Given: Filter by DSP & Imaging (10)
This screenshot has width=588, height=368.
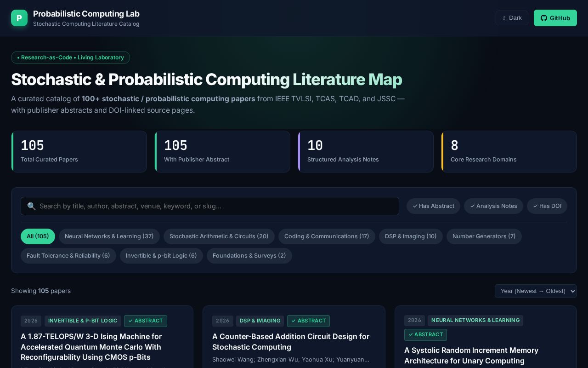Looking at the screenshot, I should click(x=411, y=236).
